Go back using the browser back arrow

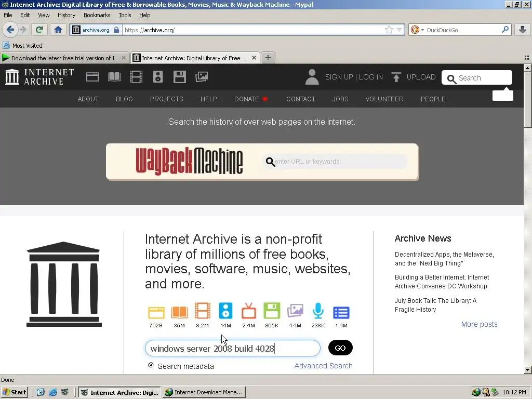tap(10, 30)
